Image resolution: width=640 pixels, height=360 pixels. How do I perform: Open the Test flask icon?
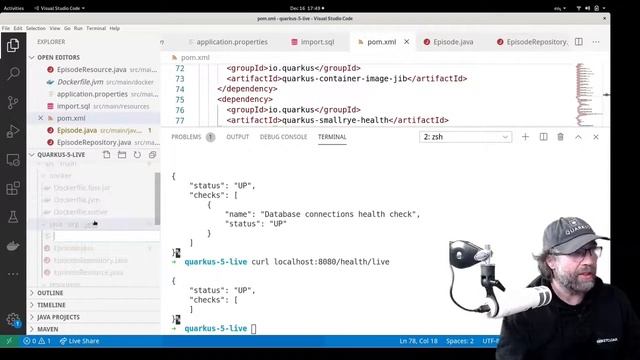coord(13,217)
